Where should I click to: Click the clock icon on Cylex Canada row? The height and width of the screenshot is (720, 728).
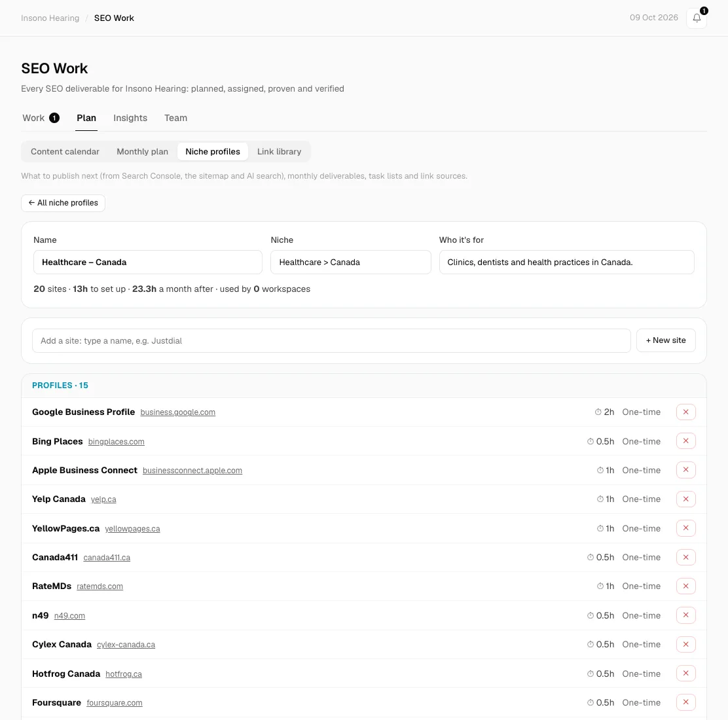click(x=590, y=644)
